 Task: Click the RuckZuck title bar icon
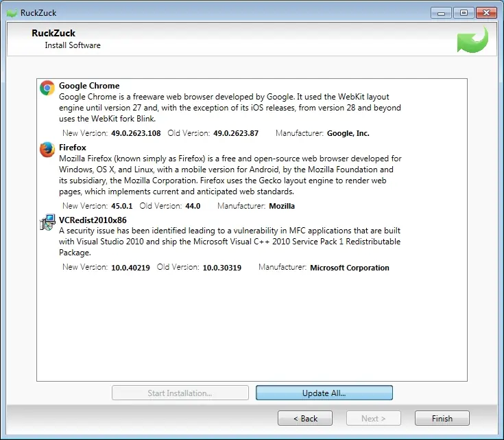[12, 13]
